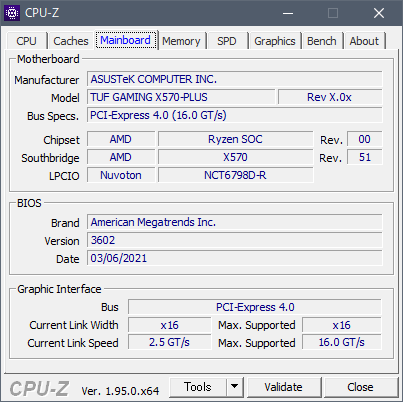The image size is (403, 402).
Task: Select the manufacturer ASUSTeK COMPUTER INC. field
Action: [x=235, y=79]
